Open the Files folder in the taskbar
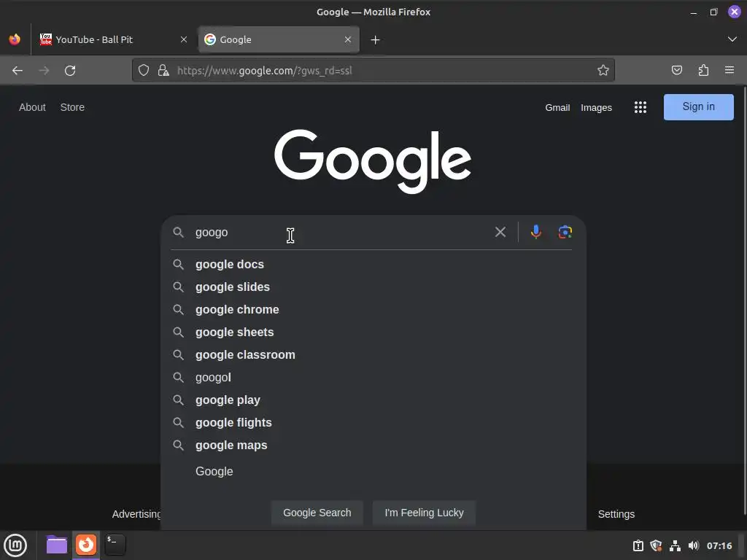The width and height of the screenshot is (747, 560). 57,545
